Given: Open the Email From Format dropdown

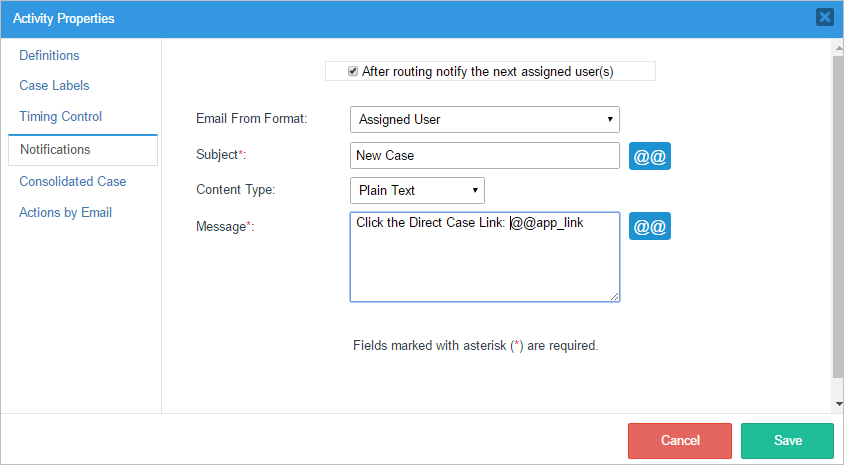Looking at the screenshot, I should pos(485,120).
